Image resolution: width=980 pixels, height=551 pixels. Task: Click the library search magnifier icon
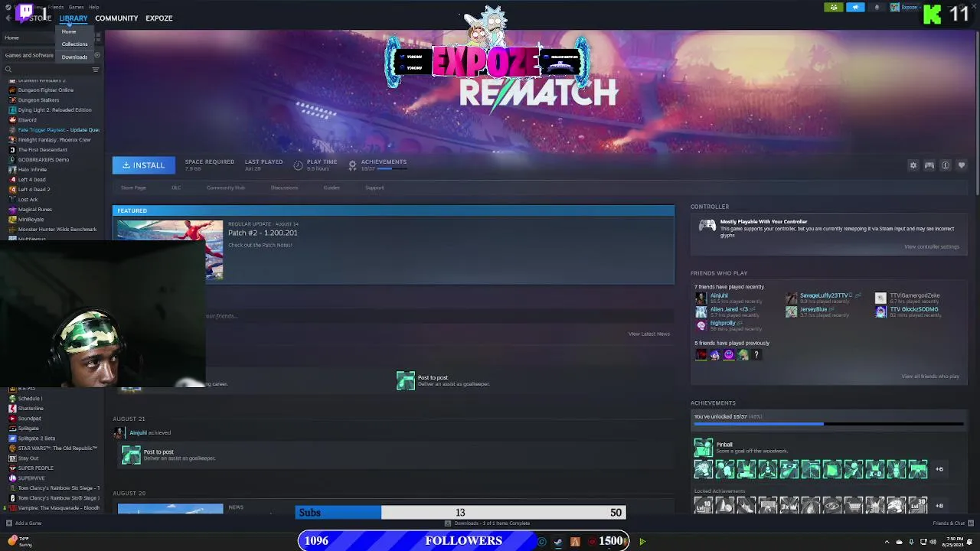[x=8, y=70]
